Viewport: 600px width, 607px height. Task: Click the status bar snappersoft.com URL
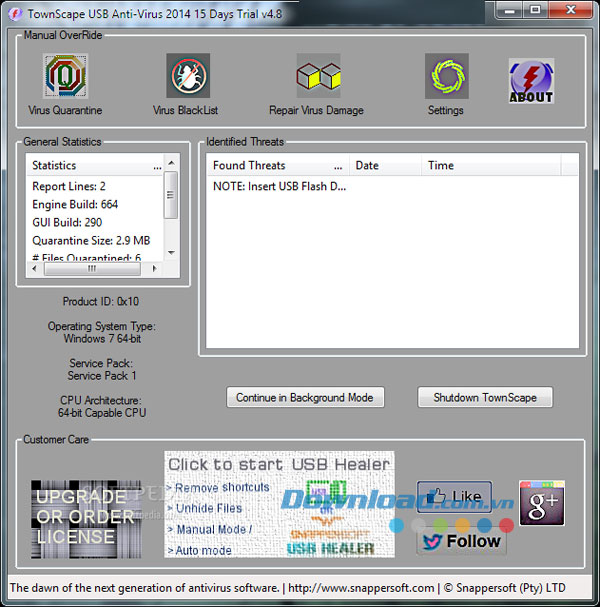pos(361,588)
